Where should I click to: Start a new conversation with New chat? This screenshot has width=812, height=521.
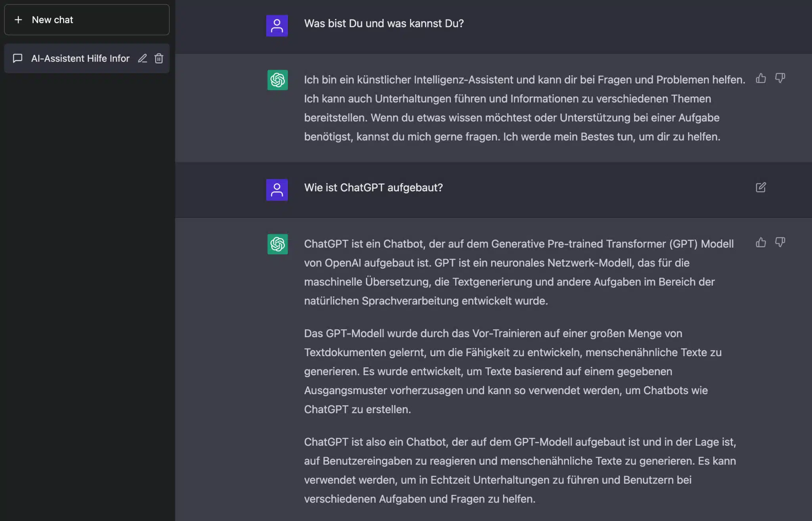click(53, 19)
